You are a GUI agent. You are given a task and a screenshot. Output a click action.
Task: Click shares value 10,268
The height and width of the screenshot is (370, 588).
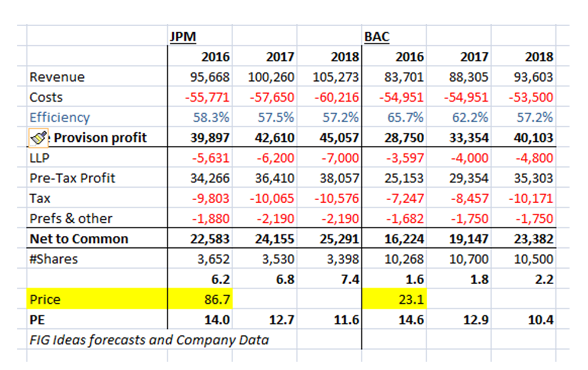tap(404, 259)
